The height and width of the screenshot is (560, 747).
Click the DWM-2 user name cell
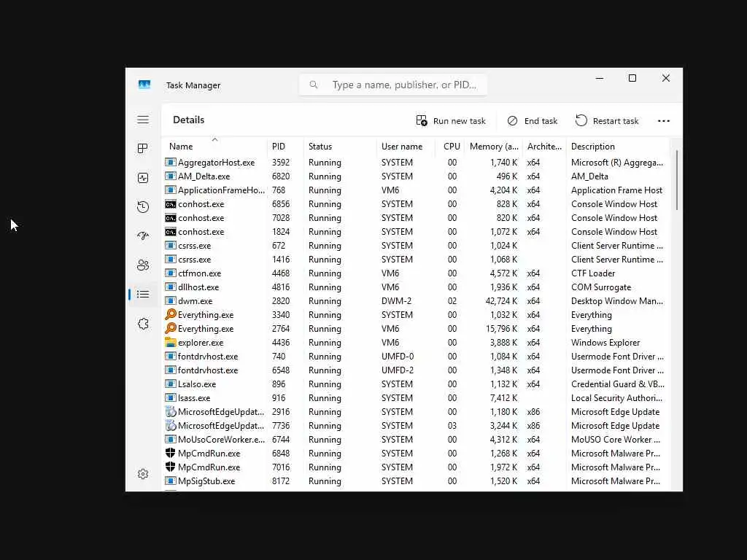396,301
